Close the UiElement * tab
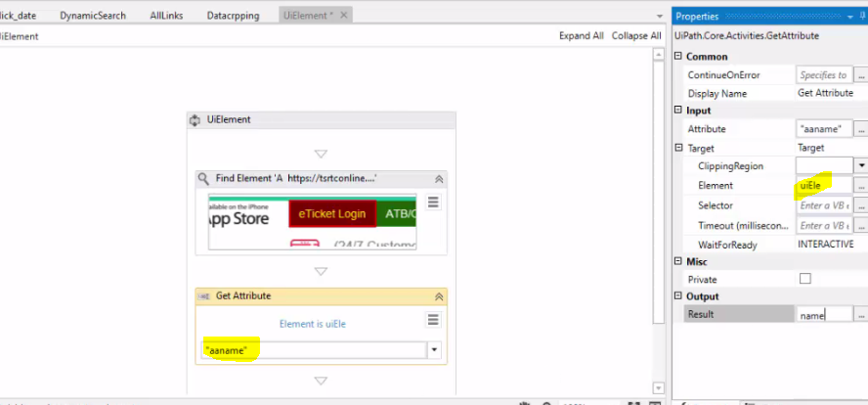The image size is (868, 405). pyautogui.click(x=343, y=16)
